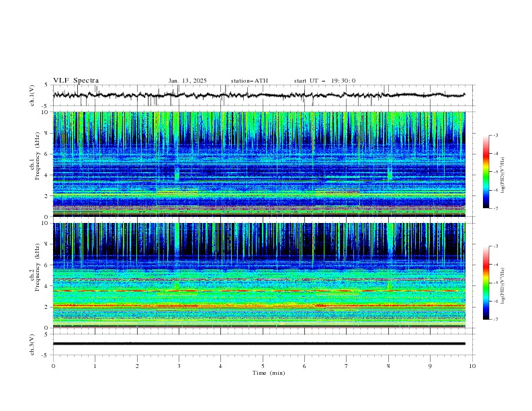
Task: Click the 'start UT = 19:30:0' text
Action: pyautogui.click(x=324, y=81)
